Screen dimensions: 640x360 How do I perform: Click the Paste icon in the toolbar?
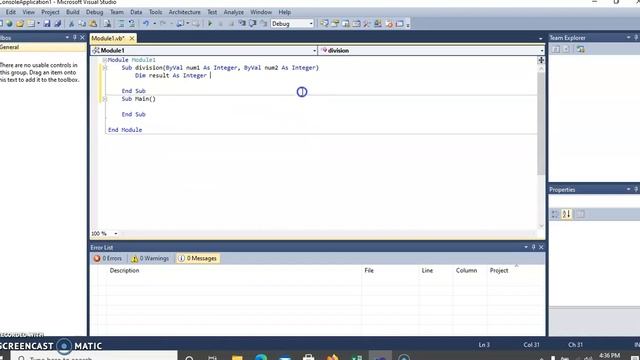[93, 24]
